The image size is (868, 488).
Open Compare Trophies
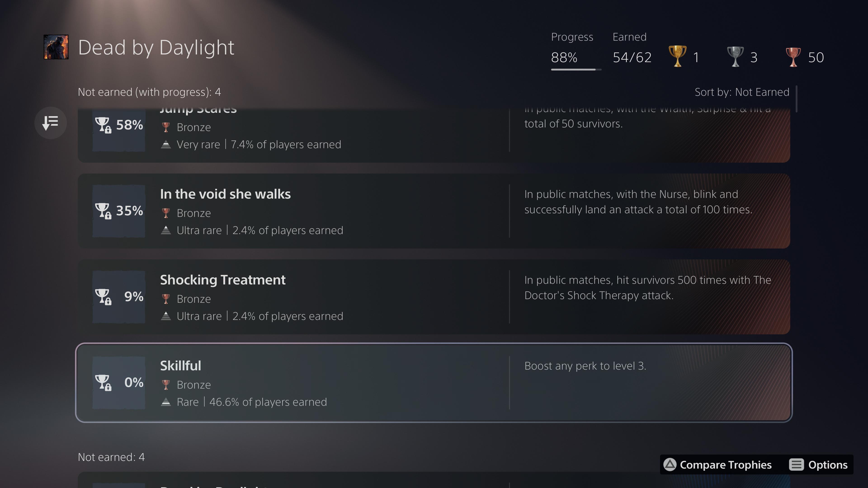pos(718,465)
